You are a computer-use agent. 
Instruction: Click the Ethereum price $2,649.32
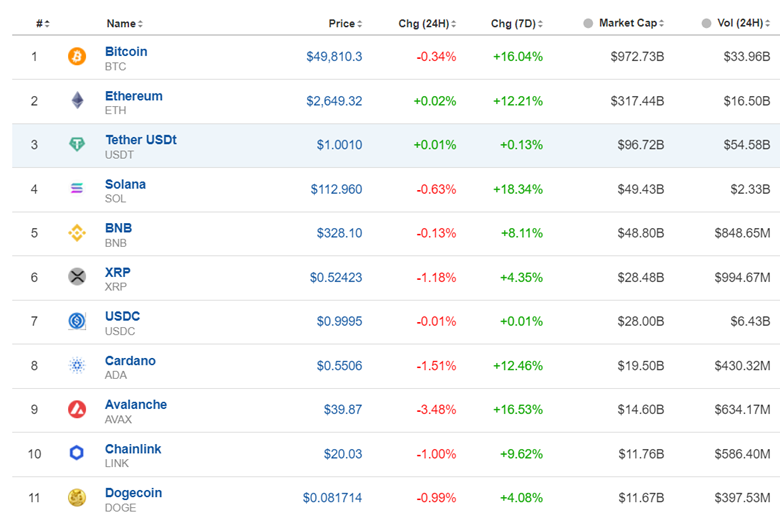pyautogui.click(x=334, y=101)
